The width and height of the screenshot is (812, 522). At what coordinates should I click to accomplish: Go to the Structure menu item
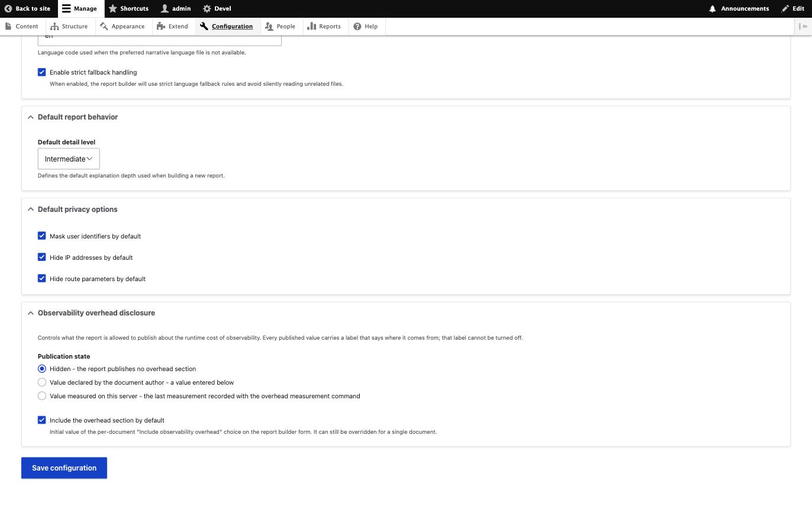point(69,26)
